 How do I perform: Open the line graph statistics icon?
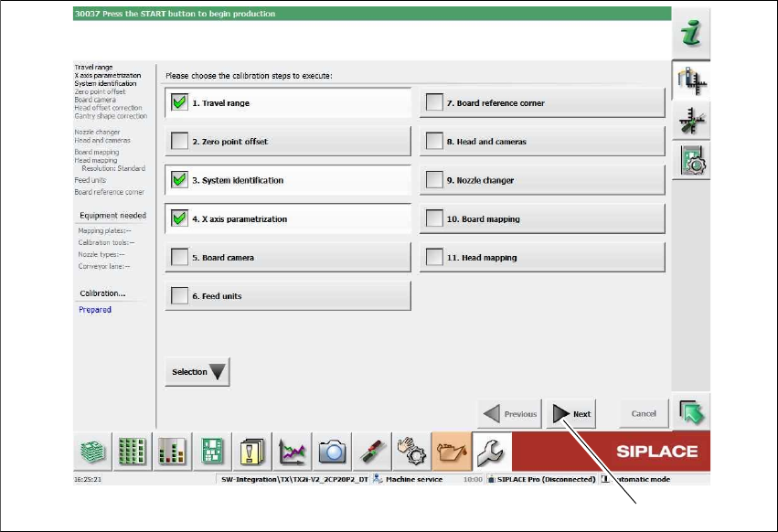coord(293,452)
